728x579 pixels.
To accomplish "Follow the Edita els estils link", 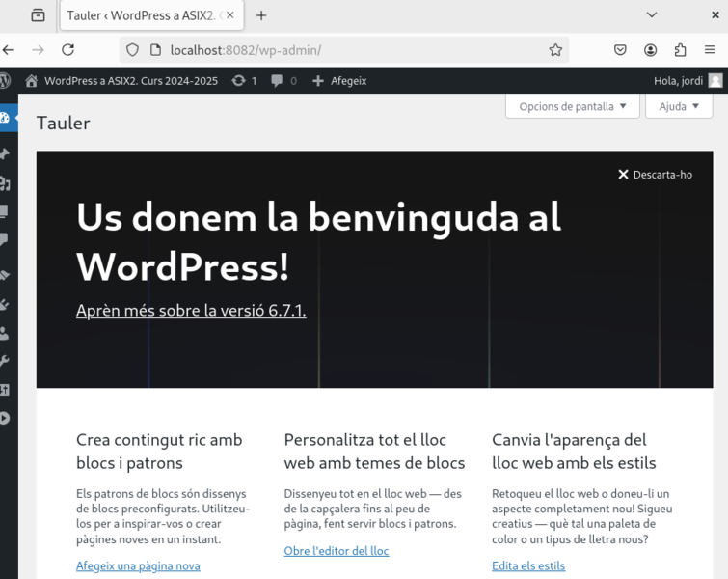I will click(528, 565).
